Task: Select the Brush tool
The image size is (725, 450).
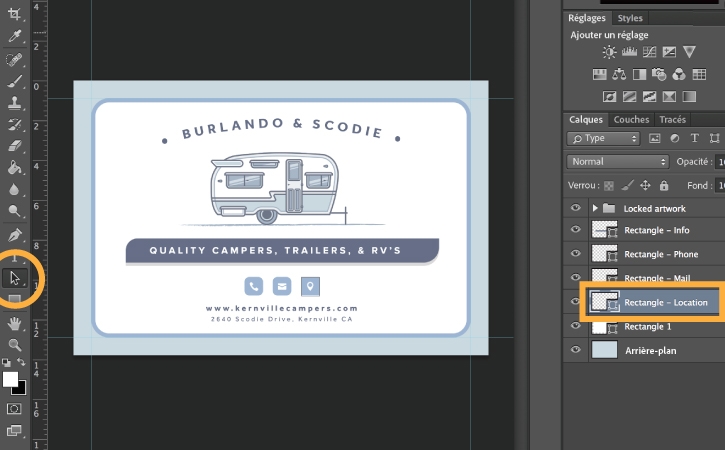Action: tap(14, 81)
